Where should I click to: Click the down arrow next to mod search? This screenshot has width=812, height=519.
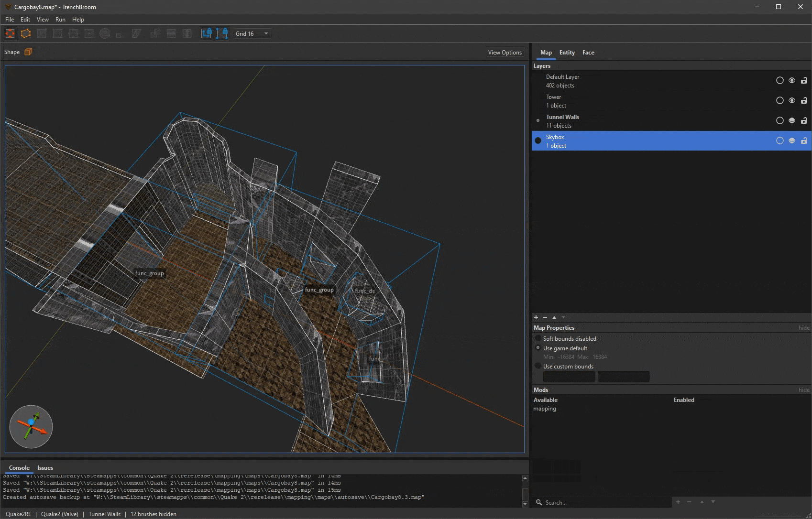pyautogui.click(x=713, y=502)
